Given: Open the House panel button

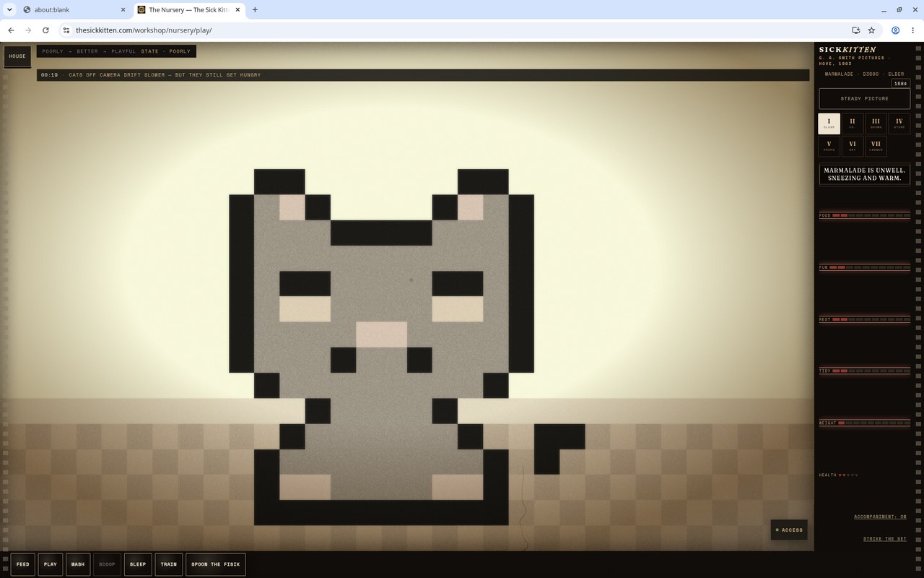Looking at the screenshot, I should pyautogui.click(x=17, y=56).
